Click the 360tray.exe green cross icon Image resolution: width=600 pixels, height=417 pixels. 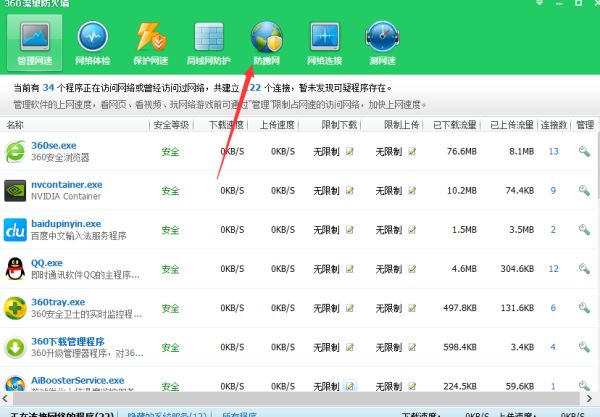click(x=15, y=308)
